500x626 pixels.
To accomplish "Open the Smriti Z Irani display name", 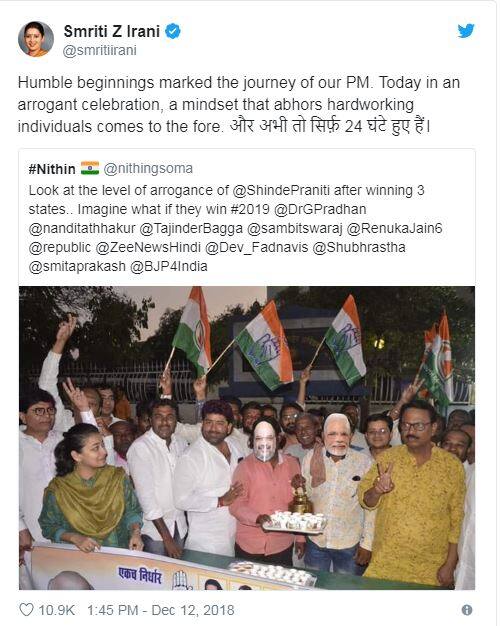I will point(112,31).
